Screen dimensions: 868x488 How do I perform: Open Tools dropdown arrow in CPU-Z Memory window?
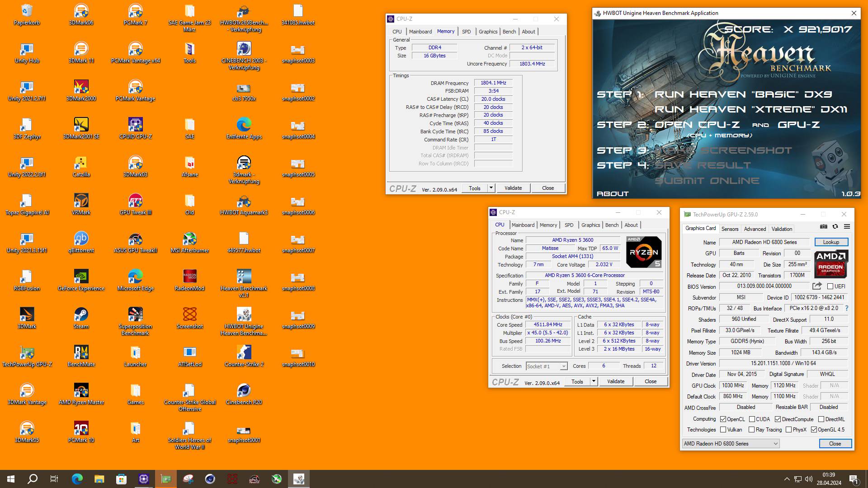click(491, 188)
